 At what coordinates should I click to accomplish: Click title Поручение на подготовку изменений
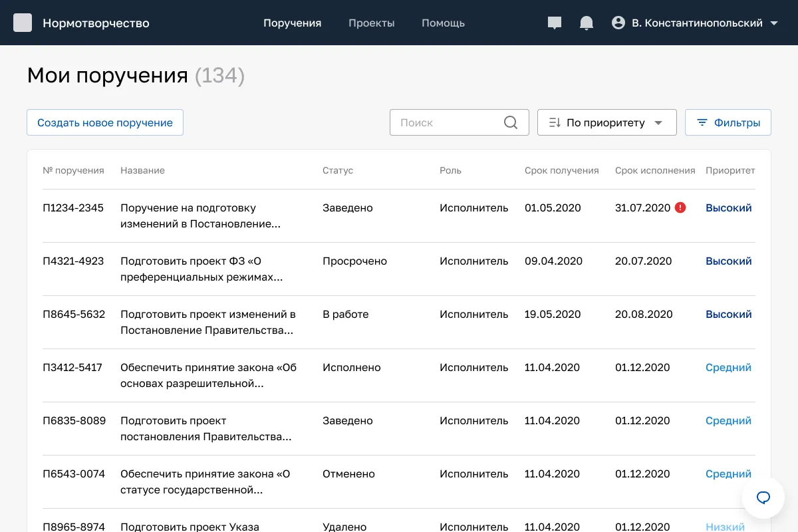pyautogui.click(x=200, y=215)
